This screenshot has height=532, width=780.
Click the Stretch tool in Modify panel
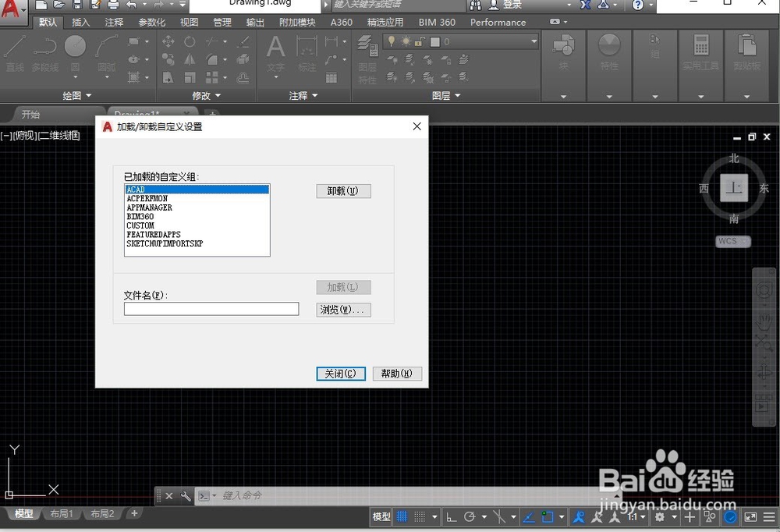(168, 78)
